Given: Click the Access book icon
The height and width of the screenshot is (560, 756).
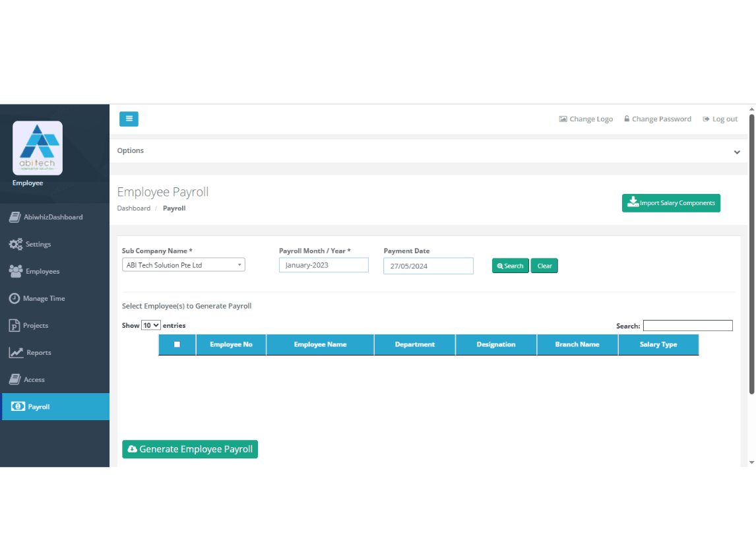Looking at the screenshot, I should coord(15,379).
